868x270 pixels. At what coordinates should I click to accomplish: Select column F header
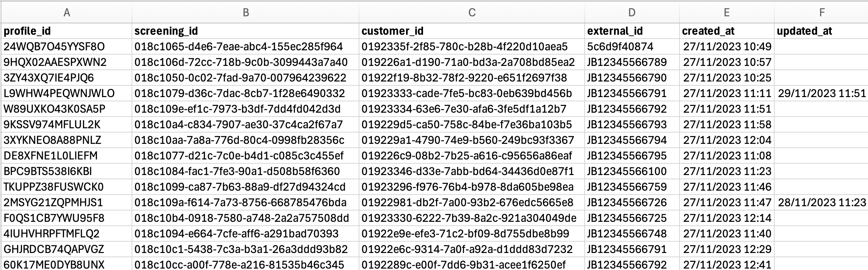[x=821, y=13]
